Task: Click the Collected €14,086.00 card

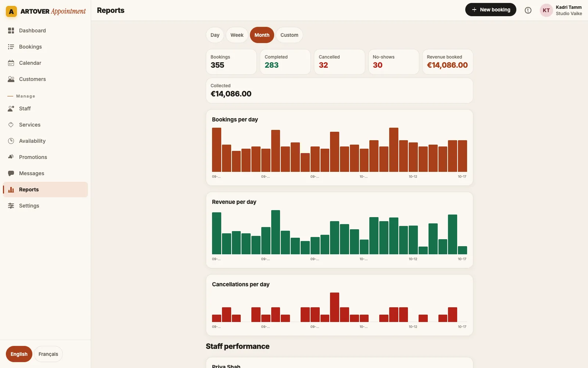Action: pyautogui.click(x=340, y=91)
